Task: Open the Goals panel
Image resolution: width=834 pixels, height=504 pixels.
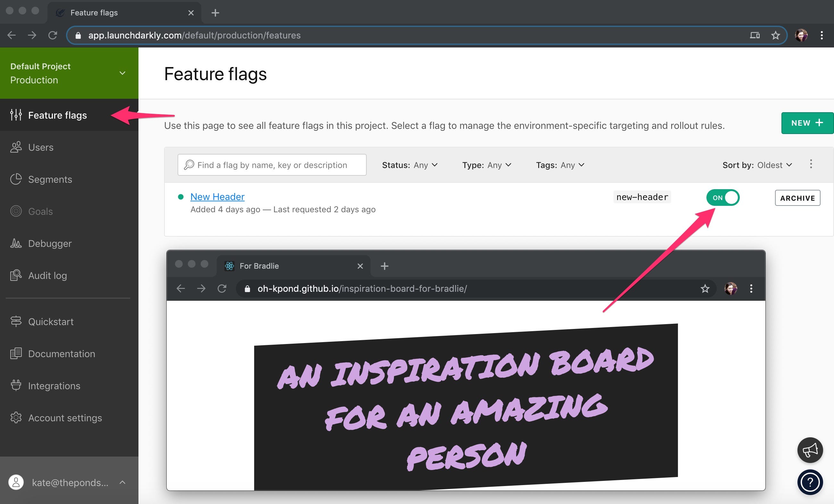Action: click(40, 211)
